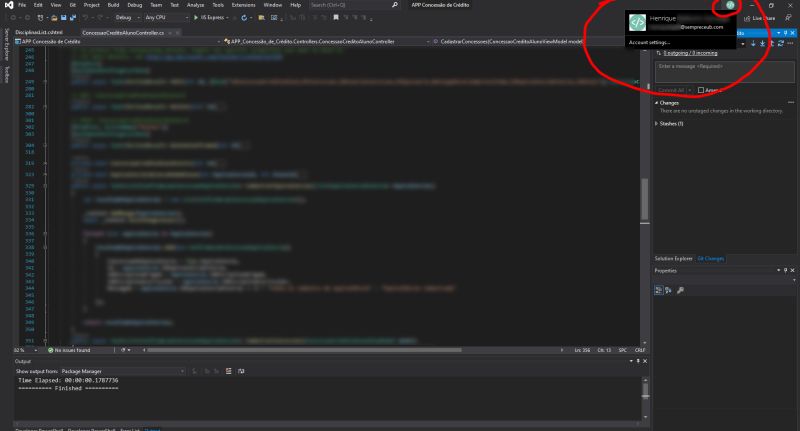This screenshot has width=800, height=431.
Task: Switch to Git Changes tab
Action: (x=711, y=259)
